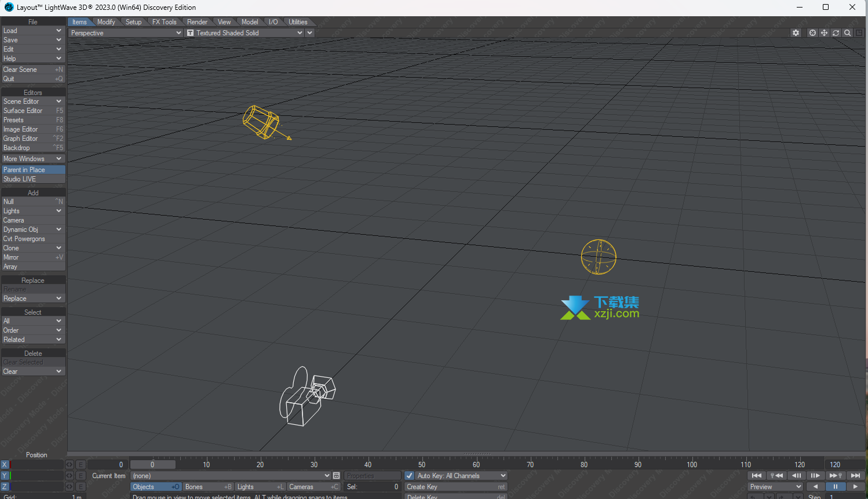Click the Create Key button
The image size is (868, 499).
click(x=456, y=487)
